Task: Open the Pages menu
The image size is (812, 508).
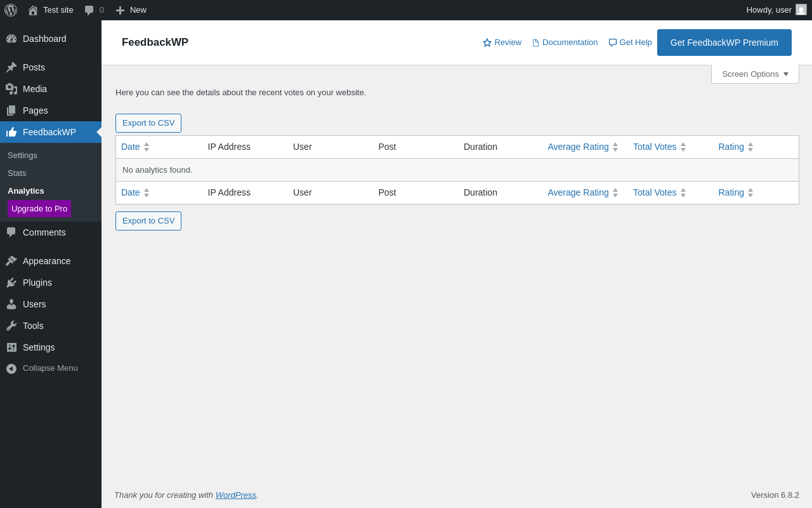Action: [51, 110]
